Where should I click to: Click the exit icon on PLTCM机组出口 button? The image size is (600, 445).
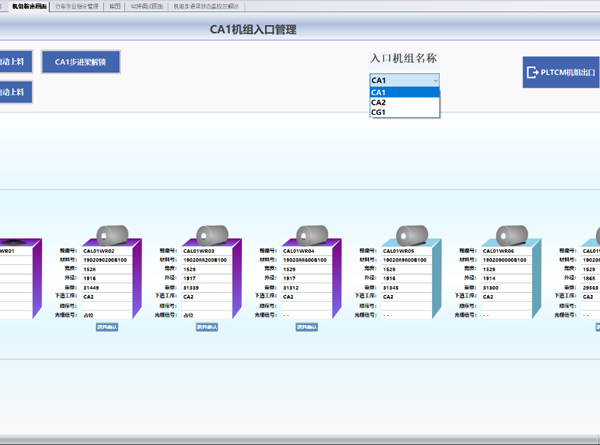[x=532, y=72]
